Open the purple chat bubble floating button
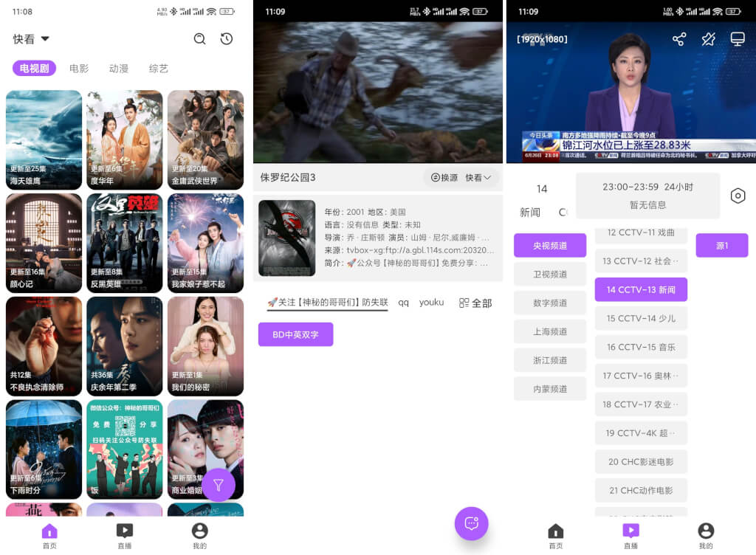The image size is (756, 555). pos(472,523)
